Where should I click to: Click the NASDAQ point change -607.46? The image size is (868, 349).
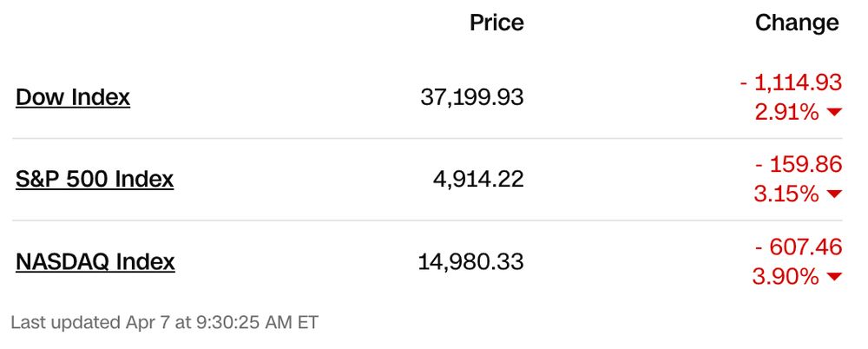pos(799,247)
